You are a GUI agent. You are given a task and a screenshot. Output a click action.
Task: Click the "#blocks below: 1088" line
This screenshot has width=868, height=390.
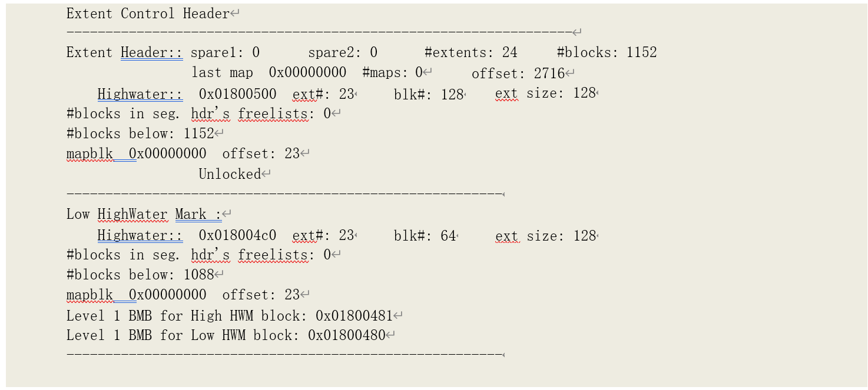tap(140, 275)
